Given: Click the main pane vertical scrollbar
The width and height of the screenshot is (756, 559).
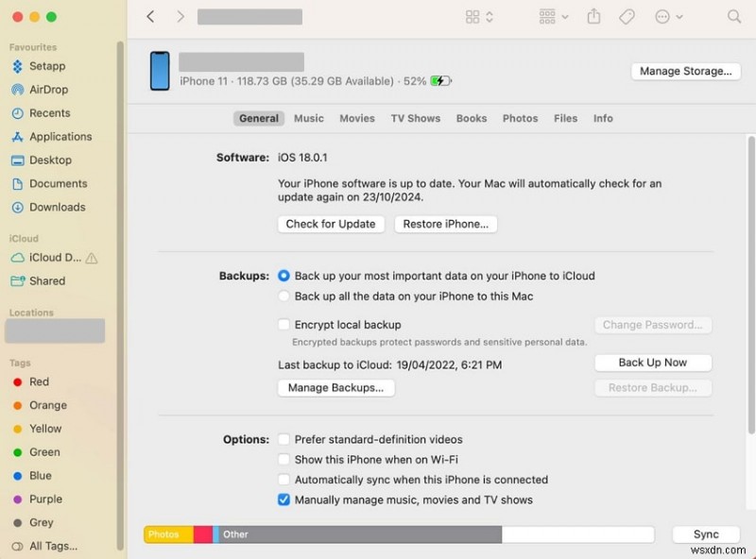Looking at the screenshot, I should (x=750, y=284).
